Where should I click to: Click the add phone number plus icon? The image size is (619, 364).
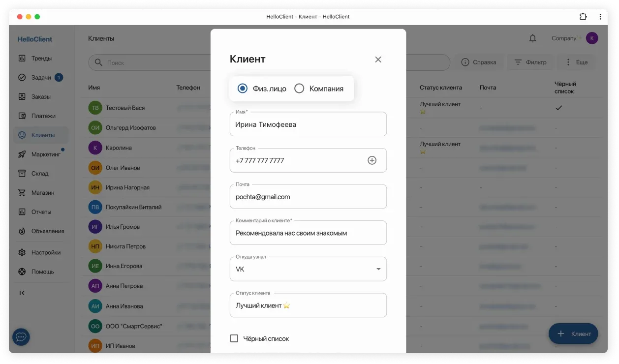pyautogui.click(x=372, y=160)
